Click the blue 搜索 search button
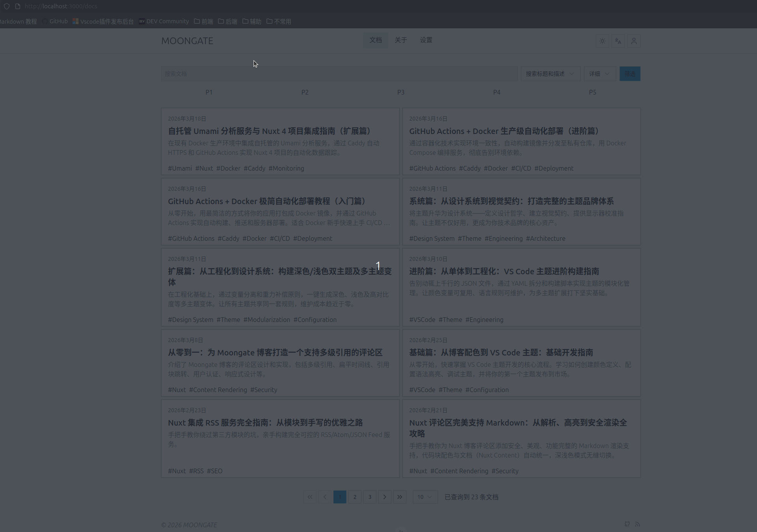The image size is (757, 532). pos(630,74)
